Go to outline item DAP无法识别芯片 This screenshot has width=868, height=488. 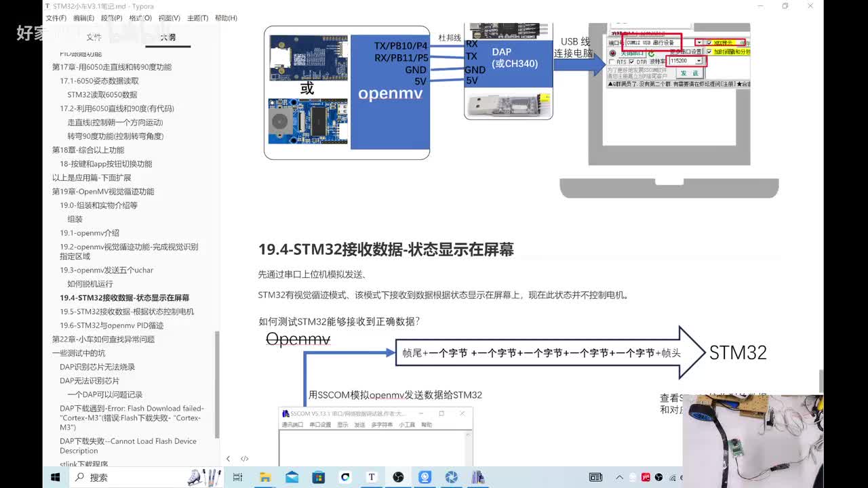tap(90, 381)
